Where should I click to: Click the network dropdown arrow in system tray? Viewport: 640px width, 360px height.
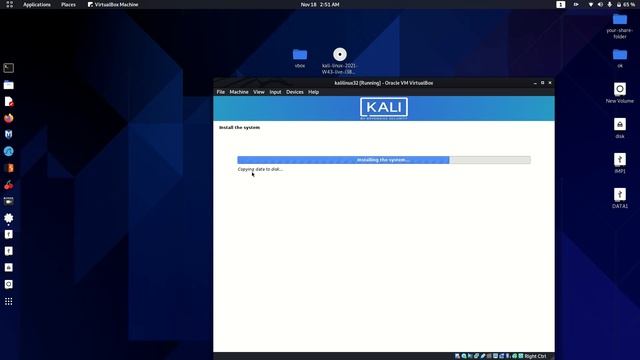tap(590, 4)
